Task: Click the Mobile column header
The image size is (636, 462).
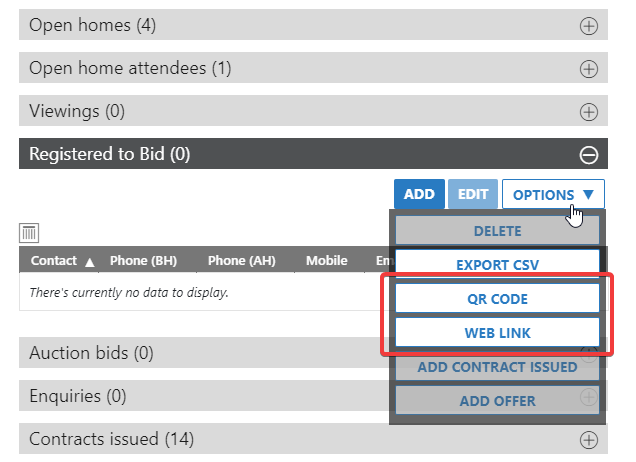Action: point(326,261)
